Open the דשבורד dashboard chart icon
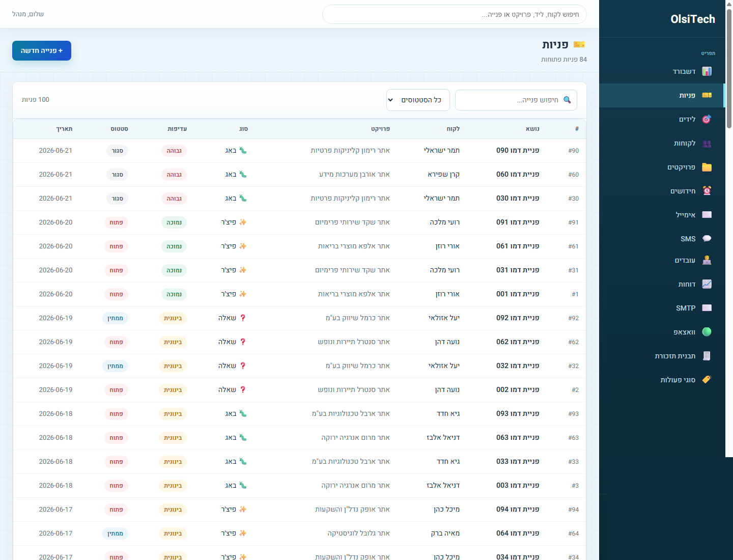This screenshot has width=733, height=560. pos(707,71)
